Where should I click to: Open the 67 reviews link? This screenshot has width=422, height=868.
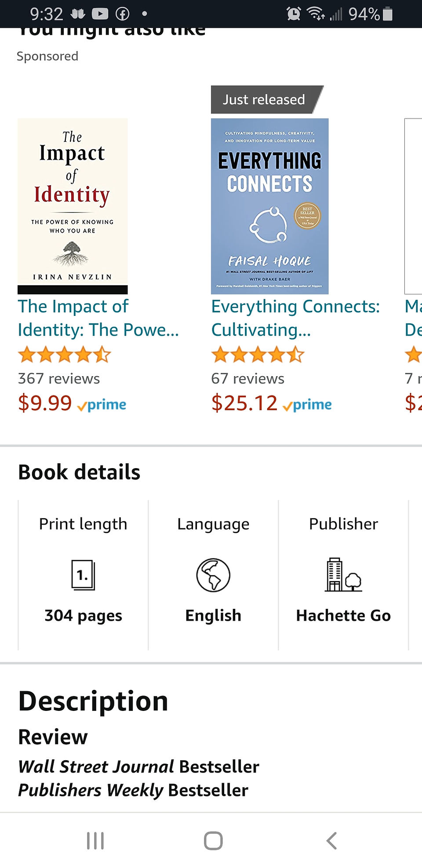click(247, 378)
